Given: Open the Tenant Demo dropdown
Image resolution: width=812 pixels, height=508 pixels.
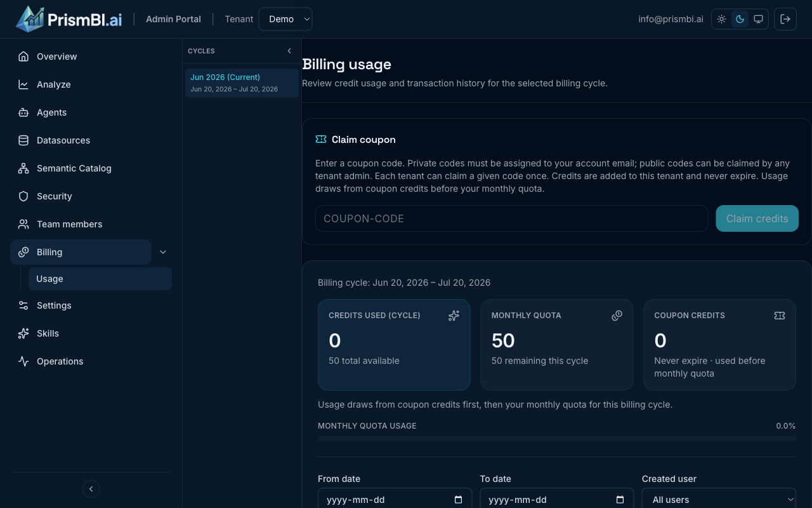Looking at the screenshot, I should pyautogui.click(x=285, y=19).
